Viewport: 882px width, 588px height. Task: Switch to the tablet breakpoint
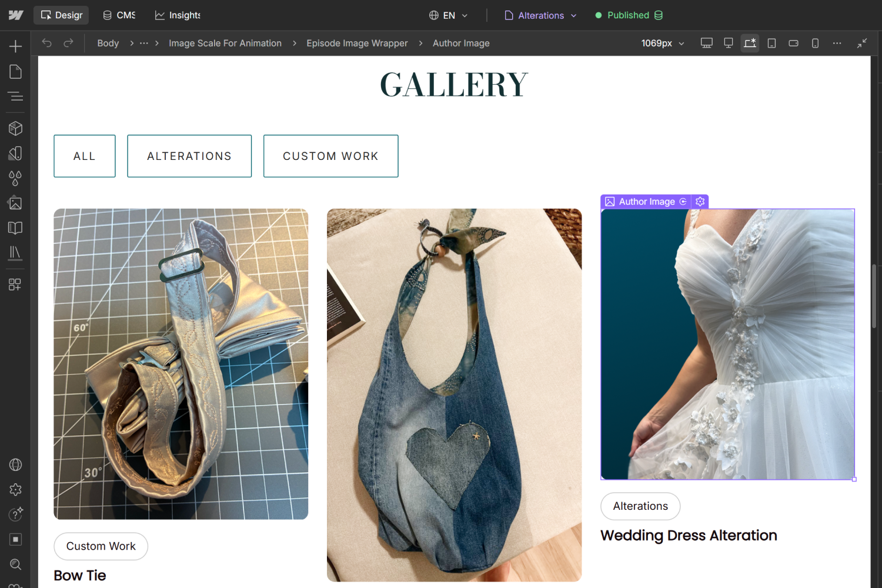point(772,43)
